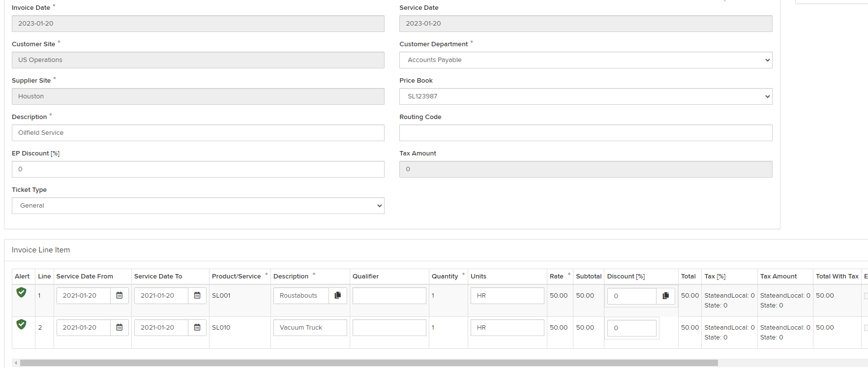Click copy icon beside Roustabouts description
Viewport: 868px width, 368px height.
coord(337,296)
